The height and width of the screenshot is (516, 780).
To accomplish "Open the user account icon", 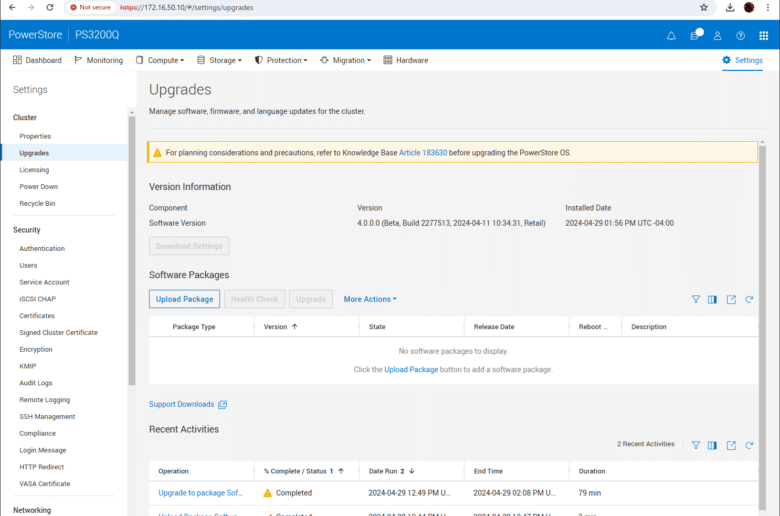I will [717, 35].
